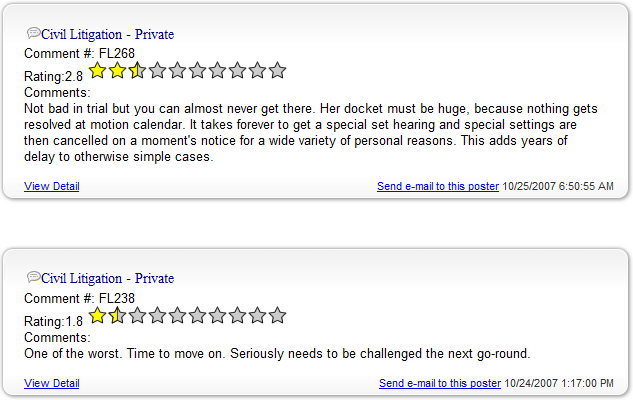Click the speech bubble icon for comment FL238
The width and height of the screenshot is (633, 400).
pyautogui.click(x=34, y=277)
